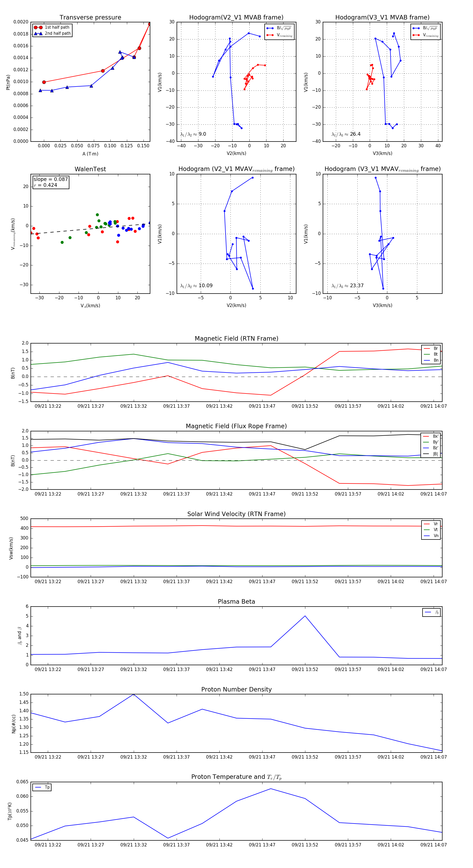Click the 'Magnetic Field (RTN Frame)' title

[x=236, y=339]
